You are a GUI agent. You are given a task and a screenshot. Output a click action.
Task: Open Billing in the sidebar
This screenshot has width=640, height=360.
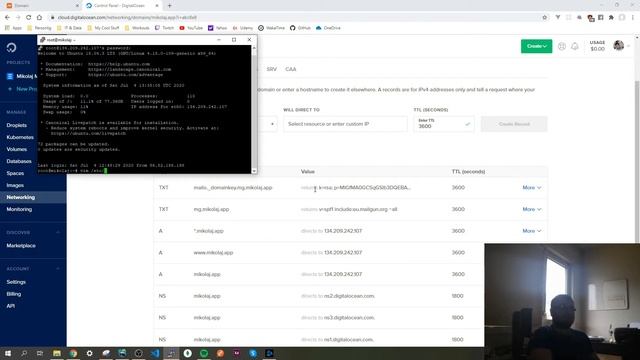[13, 294]
